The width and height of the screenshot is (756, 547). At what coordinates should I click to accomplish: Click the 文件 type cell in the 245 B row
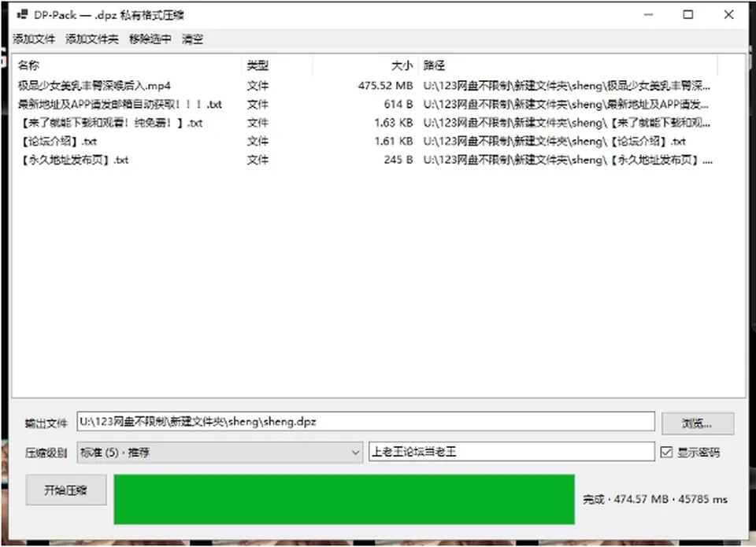pos(258,160)
